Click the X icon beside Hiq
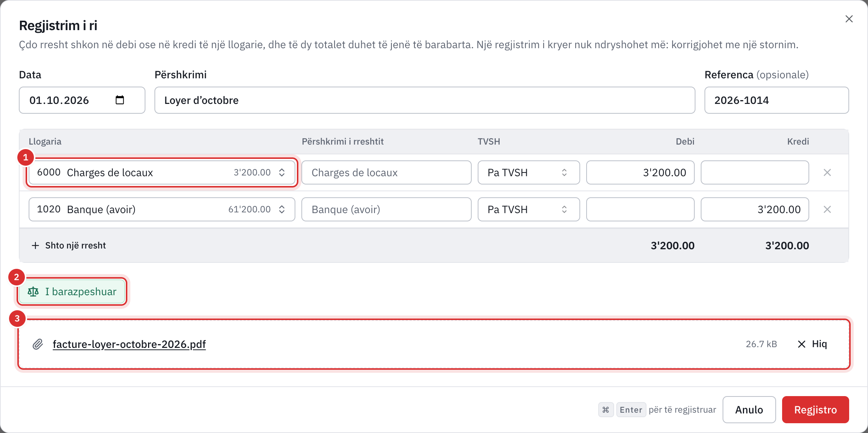Viewport: 868px width, 433px height. click(802, 344)
